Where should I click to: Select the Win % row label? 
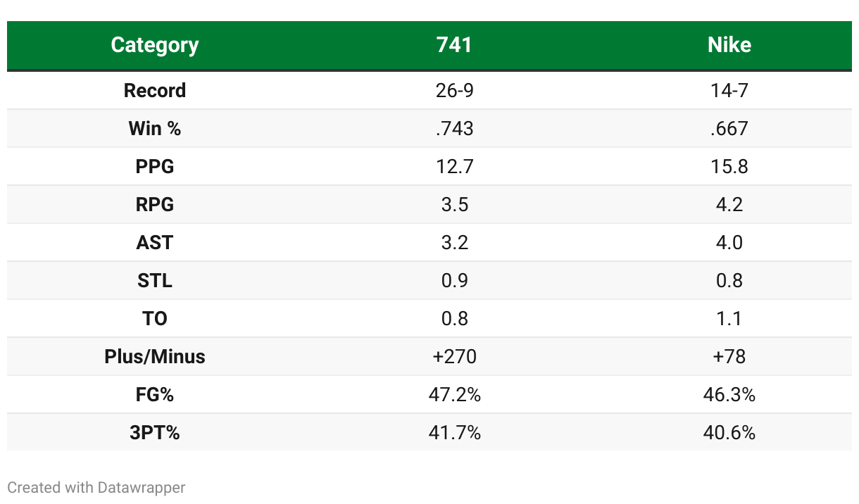(155, 129)
